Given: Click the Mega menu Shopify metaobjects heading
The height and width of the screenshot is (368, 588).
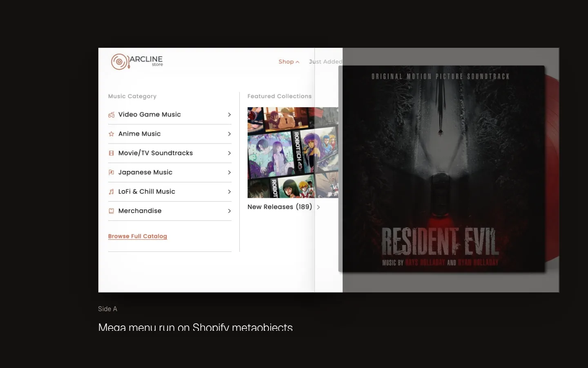Looking at the screenshot, I should [x=196, y=327].
